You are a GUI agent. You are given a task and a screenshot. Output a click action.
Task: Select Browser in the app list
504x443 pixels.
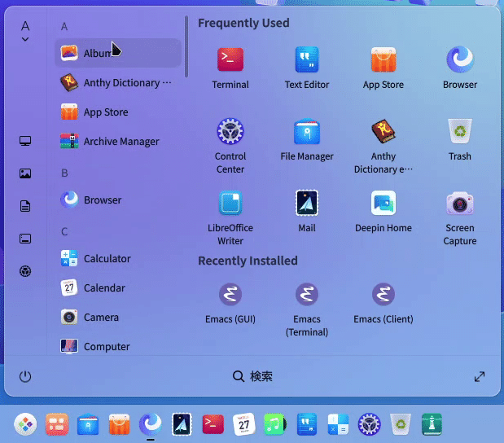pos(118,200)
